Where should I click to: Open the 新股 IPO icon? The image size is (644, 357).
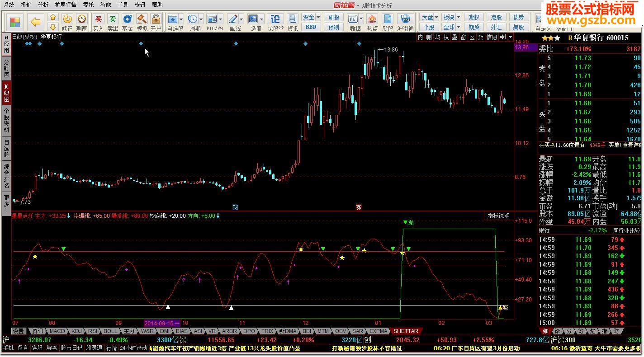pyautogui.click(x=388, y=19)
